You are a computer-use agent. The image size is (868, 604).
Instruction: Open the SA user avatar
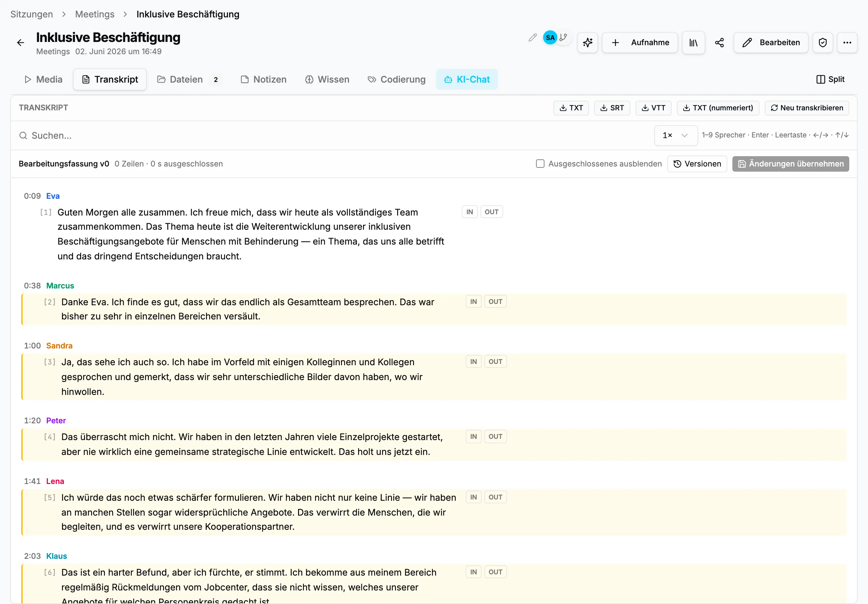pos(550,37)
